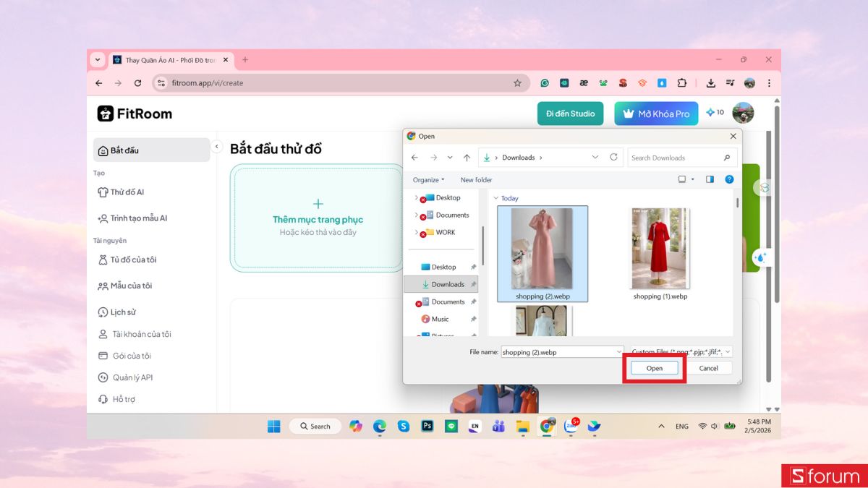
Task: Click the search magnifier in Open dialog
Action: (x=727, y=158)
